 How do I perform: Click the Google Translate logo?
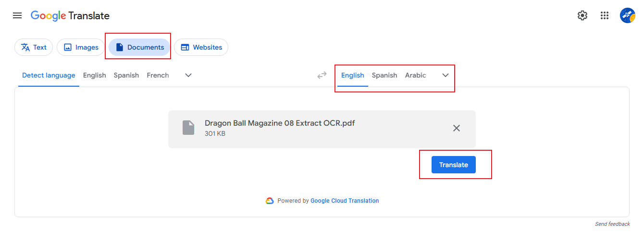[70, 16]
